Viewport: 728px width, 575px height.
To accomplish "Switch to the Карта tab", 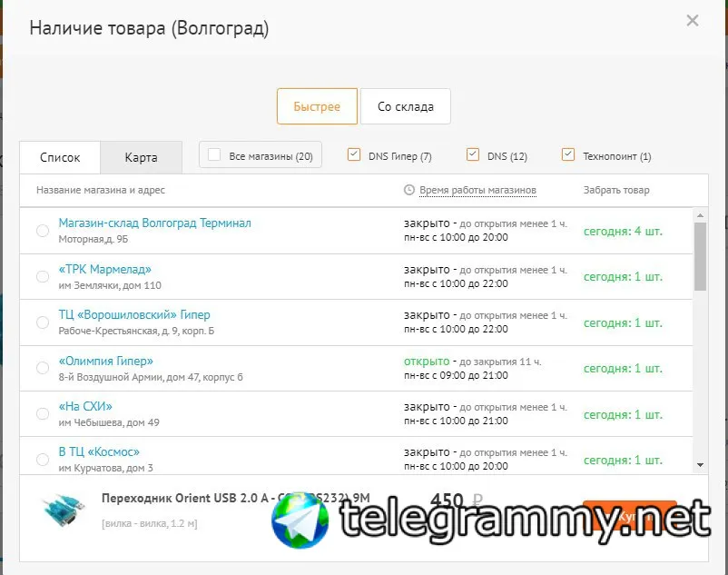I will pyautogui.click(x=141, y=157).
